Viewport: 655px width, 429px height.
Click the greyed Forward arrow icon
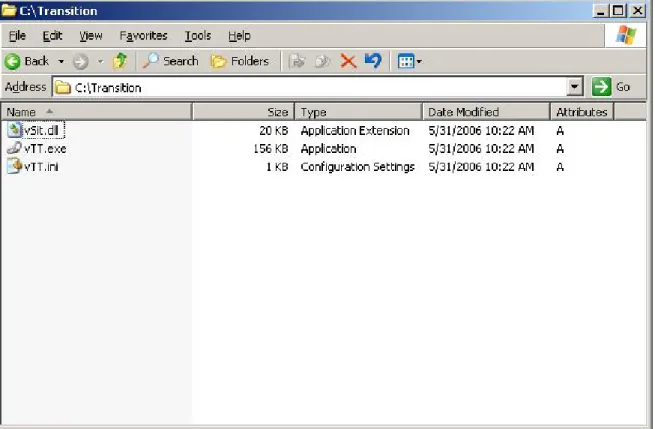pos(80,62)
